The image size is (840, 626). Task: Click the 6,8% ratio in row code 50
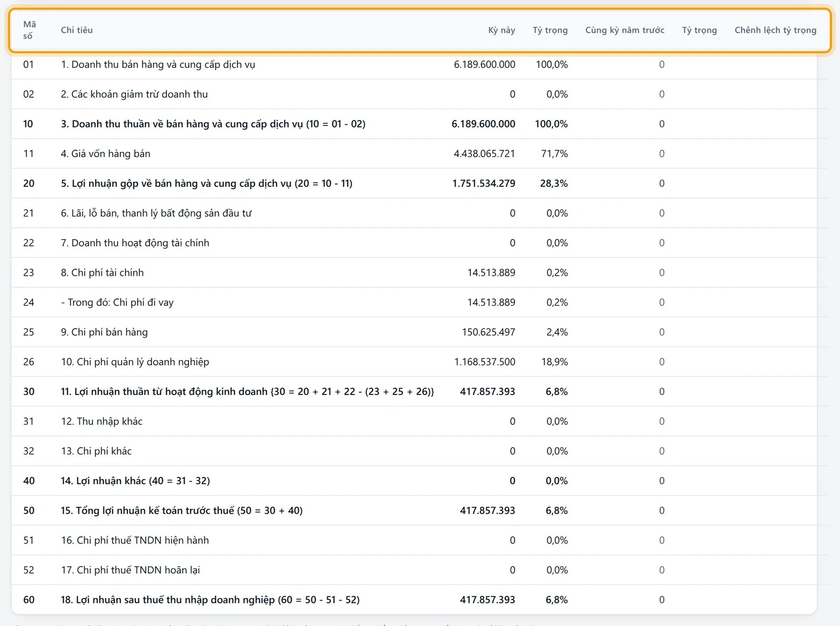[556, 510]
